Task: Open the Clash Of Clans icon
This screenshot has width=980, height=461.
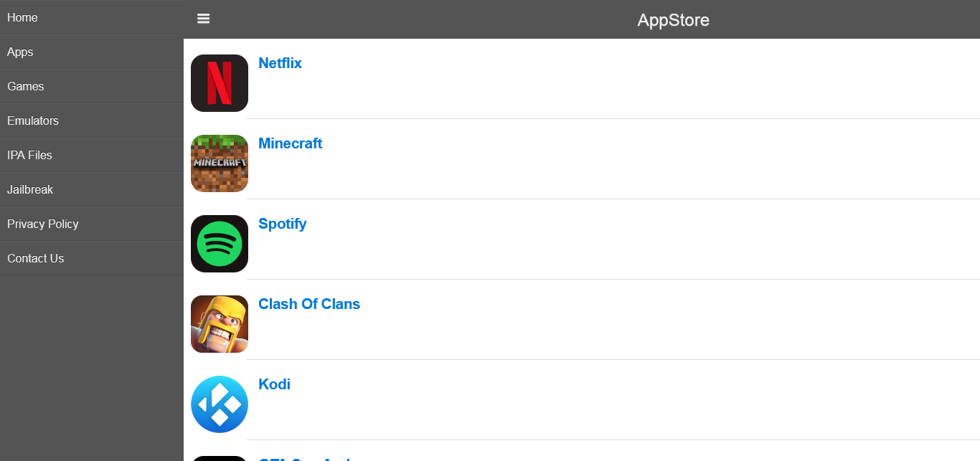Action: (220, 324)
